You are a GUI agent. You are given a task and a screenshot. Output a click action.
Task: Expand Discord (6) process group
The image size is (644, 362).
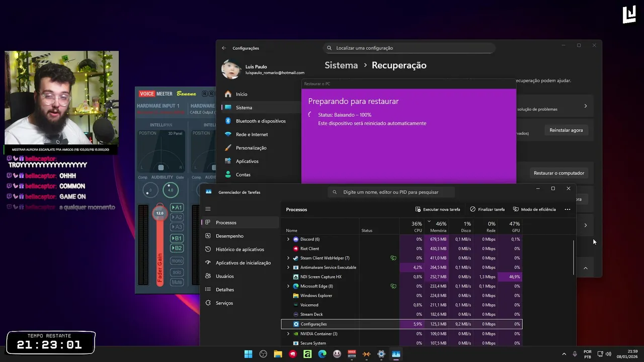pyautogui.click(x=288, y=239)
